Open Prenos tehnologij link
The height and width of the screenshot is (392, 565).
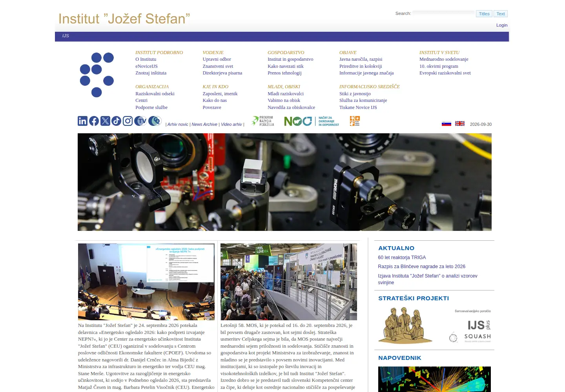pyautogui.click(x=284, y=73)
